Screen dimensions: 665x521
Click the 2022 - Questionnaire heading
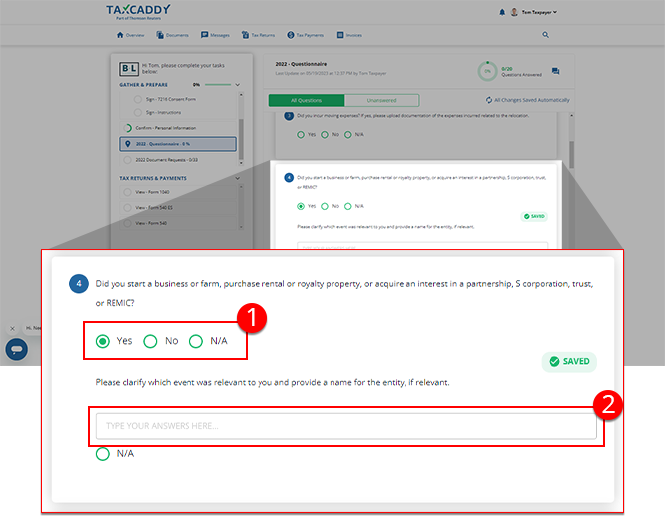pyautogui.click(x=301, y=64)
